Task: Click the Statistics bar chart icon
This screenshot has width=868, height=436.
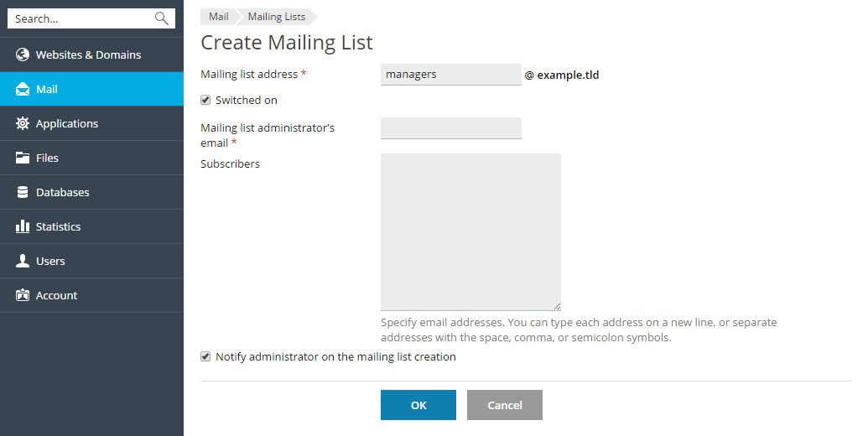Action: [x=23, y=226]
